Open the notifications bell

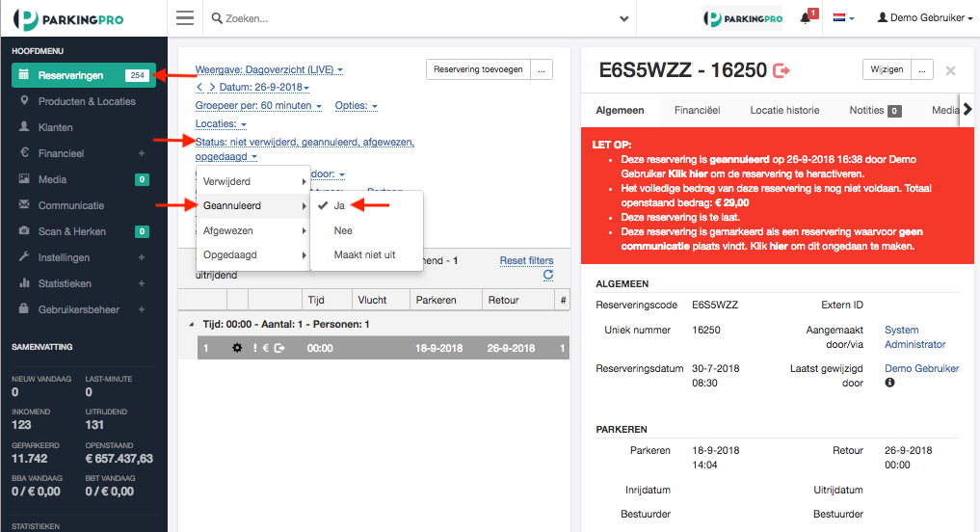806,18
